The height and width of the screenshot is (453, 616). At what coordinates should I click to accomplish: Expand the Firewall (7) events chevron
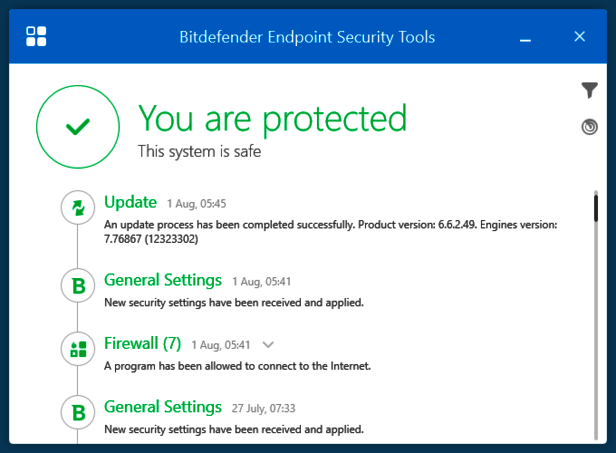tap(267, 345)
